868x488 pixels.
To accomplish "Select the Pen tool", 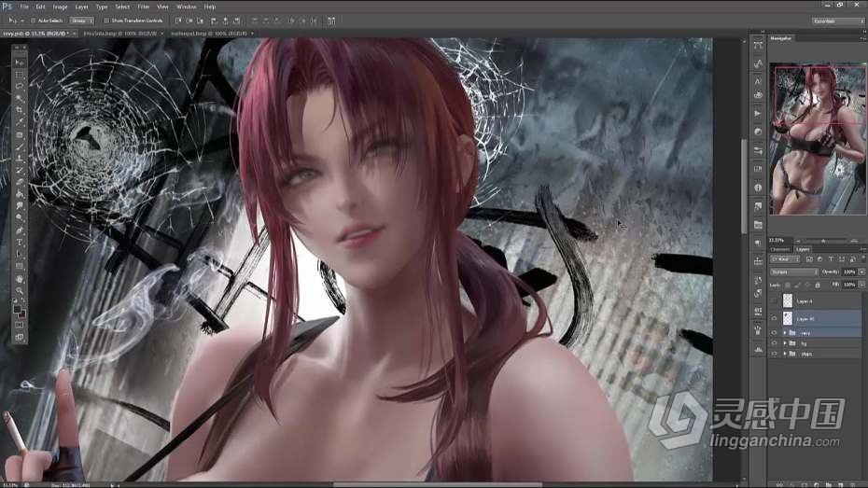I will tap(20, 230).
